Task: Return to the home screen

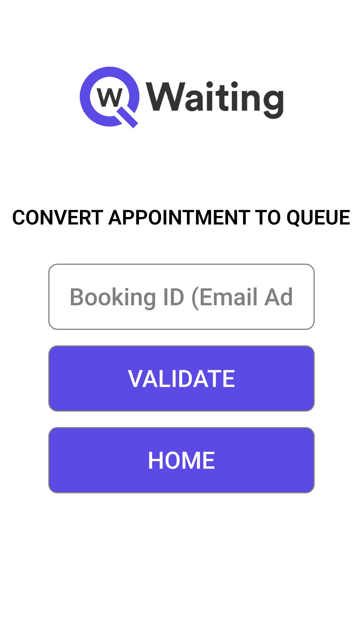Action: coord(181,460)
